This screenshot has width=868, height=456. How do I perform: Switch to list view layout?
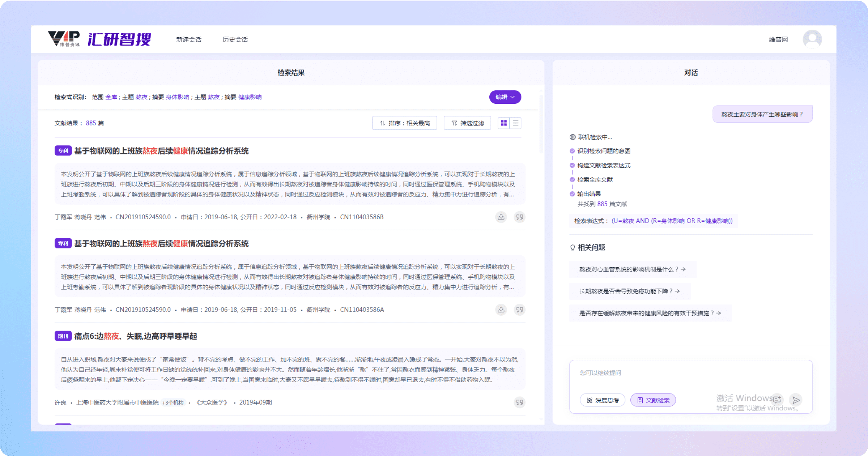point(515,123)
